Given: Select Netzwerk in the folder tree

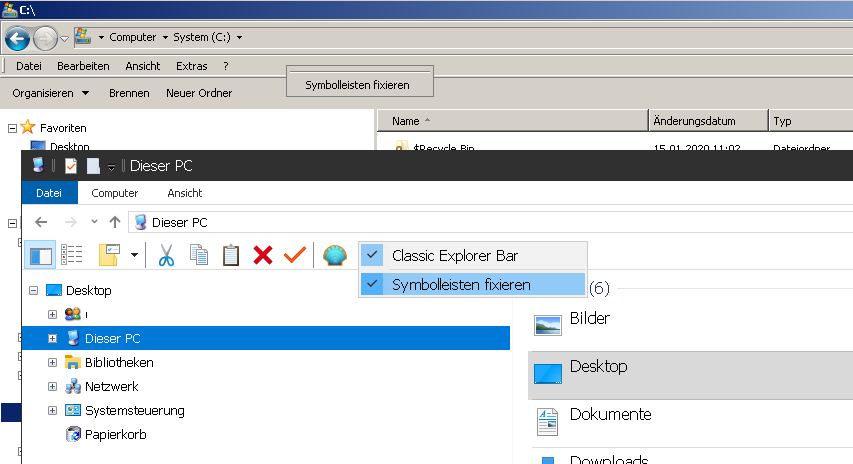Looking at the screenshot, I should pyautogui.click(x=112, y=386).
